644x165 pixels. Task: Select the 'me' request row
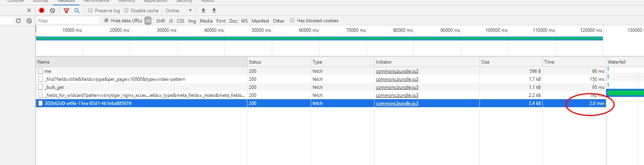[x=321, y=71]
